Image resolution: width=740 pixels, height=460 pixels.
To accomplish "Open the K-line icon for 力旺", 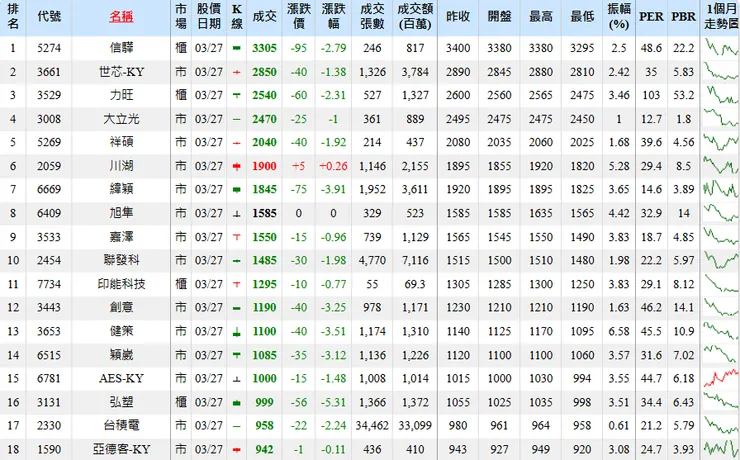I will tap(237, 95).
